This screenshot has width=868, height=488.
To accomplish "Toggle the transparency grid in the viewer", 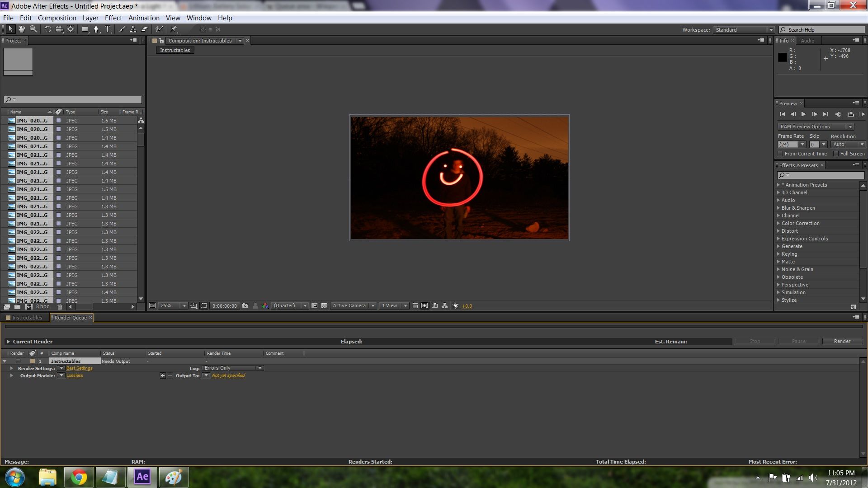I will (325, 306).
